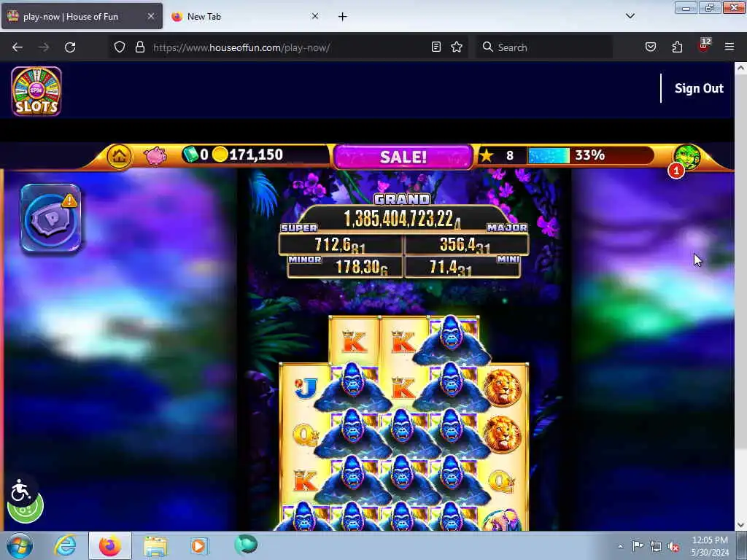Open network status tray icon
Screen dimensions: 747x560
pos(656,547)
